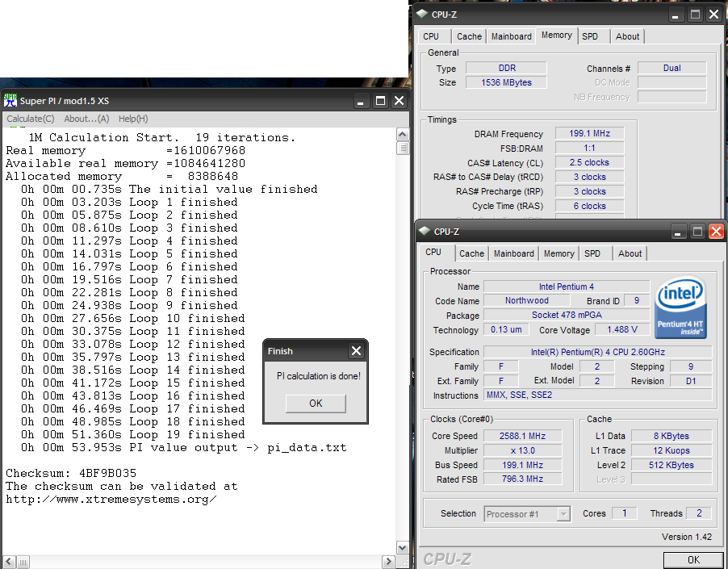Switch to Memory tab in front CPU-Z window
Image resolution: width=728 pixels, height=569 pixels.
pyautogui.click(x=559, y=253)
